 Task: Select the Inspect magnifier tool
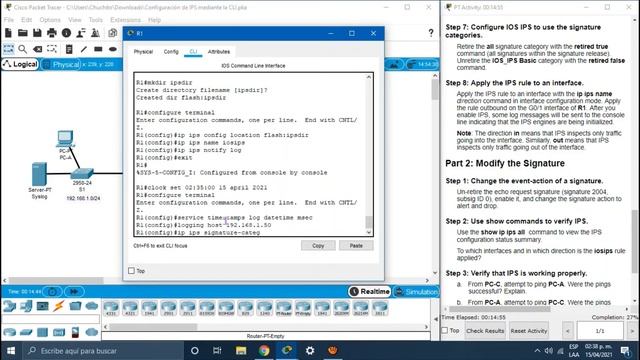23,49
